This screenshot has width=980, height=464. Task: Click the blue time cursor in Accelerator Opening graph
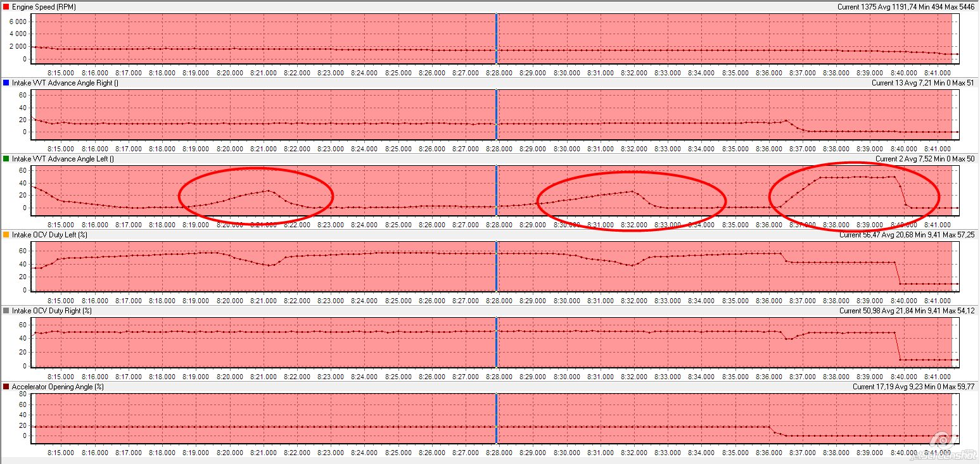point(496,418)
